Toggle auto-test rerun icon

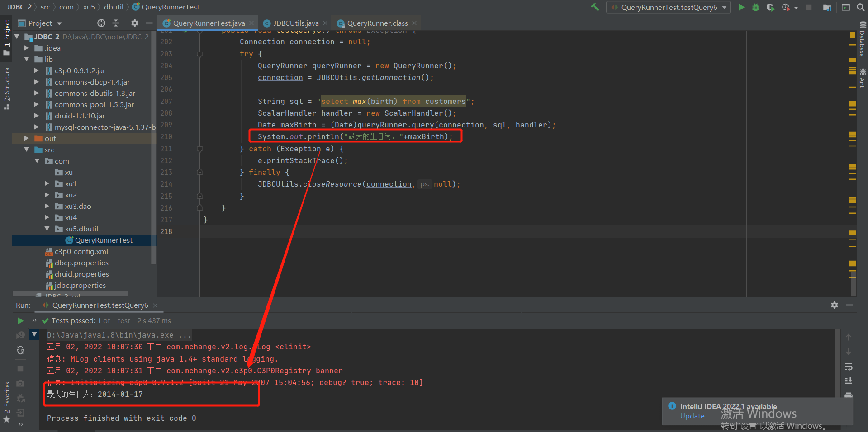coord(20,350)
